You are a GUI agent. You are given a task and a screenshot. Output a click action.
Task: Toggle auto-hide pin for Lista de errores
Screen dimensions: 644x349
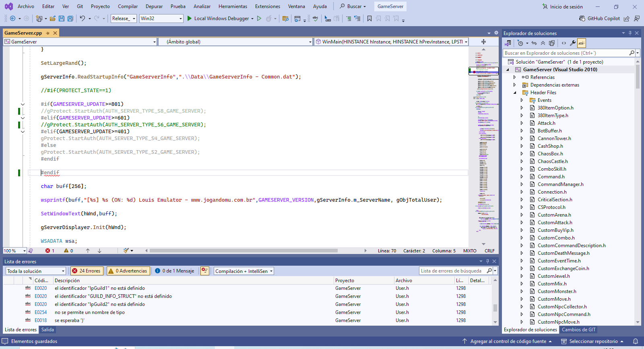487,261
